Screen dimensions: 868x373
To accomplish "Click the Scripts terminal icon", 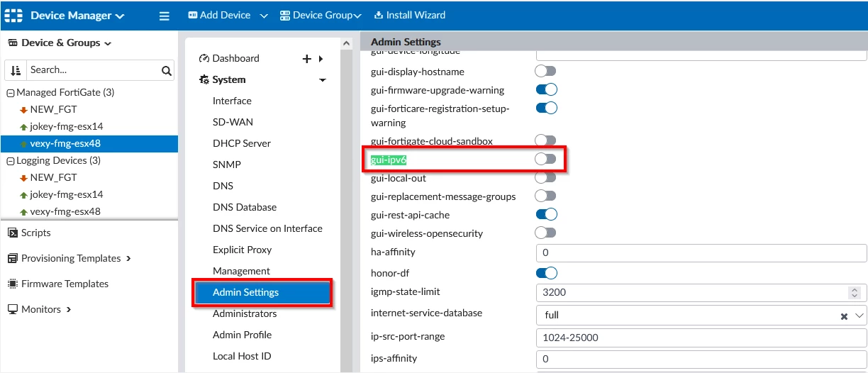I will (x=13, y=233).
